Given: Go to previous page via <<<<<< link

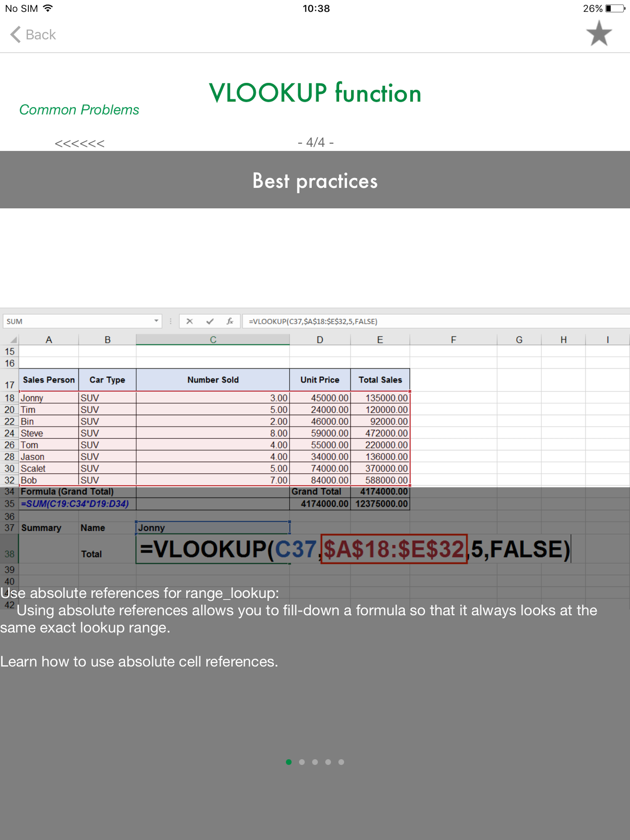Looking at the screenshot, I should click(x=79, y=144).
